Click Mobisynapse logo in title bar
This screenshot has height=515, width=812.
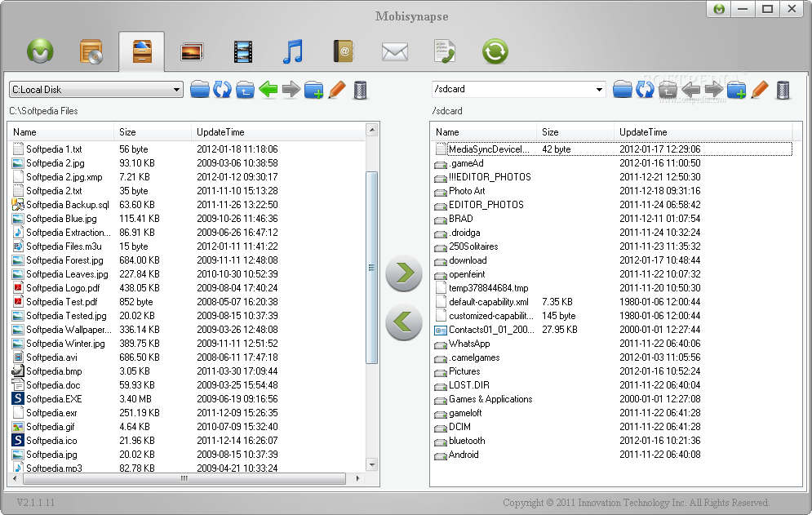719,9
